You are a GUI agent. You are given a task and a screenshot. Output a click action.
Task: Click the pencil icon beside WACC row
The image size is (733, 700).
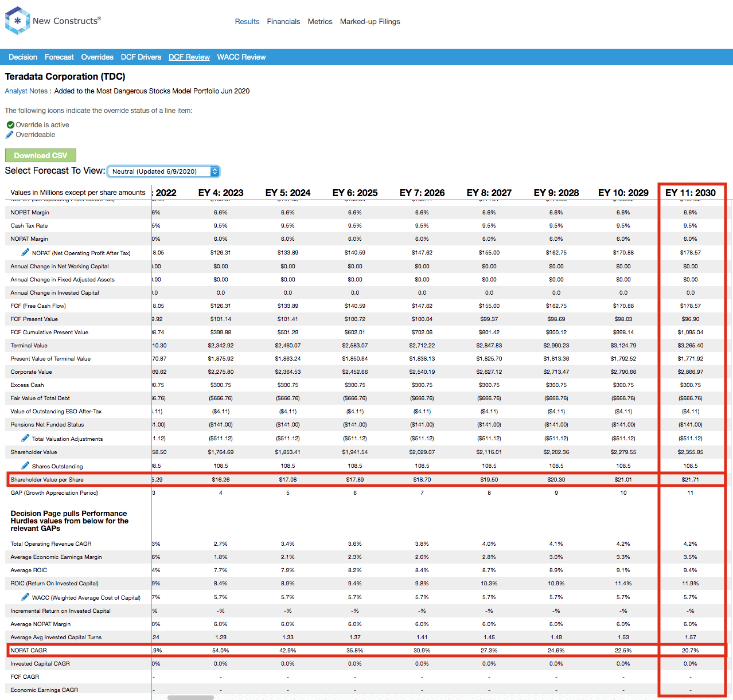point(25,597)
